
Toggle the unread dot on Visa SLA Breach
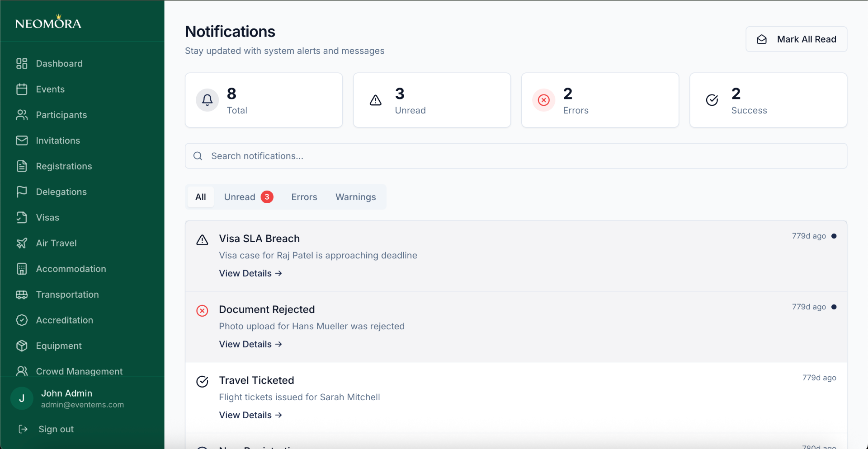coord(834,236)
